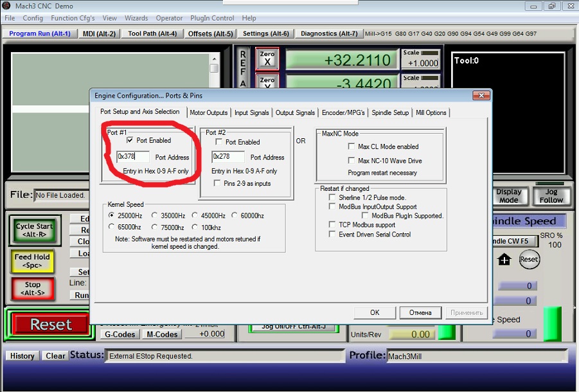The height and width of the screenshot is (392, 579).
Task: Click the Stop <Alt-S> button
Action: (33, 289)
